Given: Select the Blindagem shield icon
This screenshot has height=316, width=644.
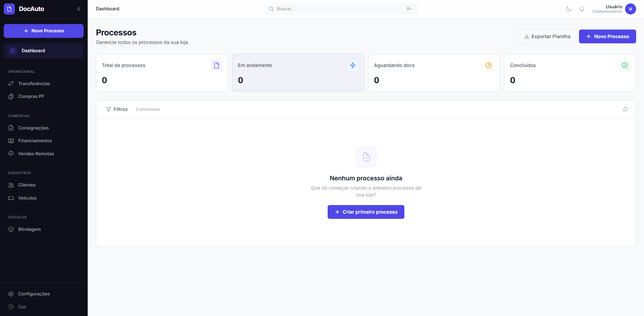Looking at the screenshot, I should click(11, 229).
